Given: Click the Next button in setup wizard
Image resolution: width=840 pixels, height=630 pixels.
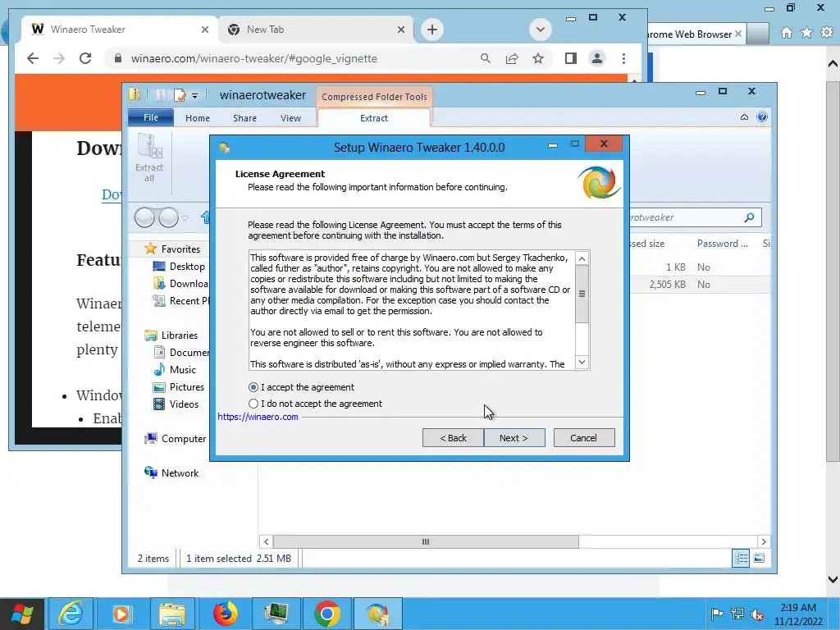Looking at the screenshot, I should (514, 438).
